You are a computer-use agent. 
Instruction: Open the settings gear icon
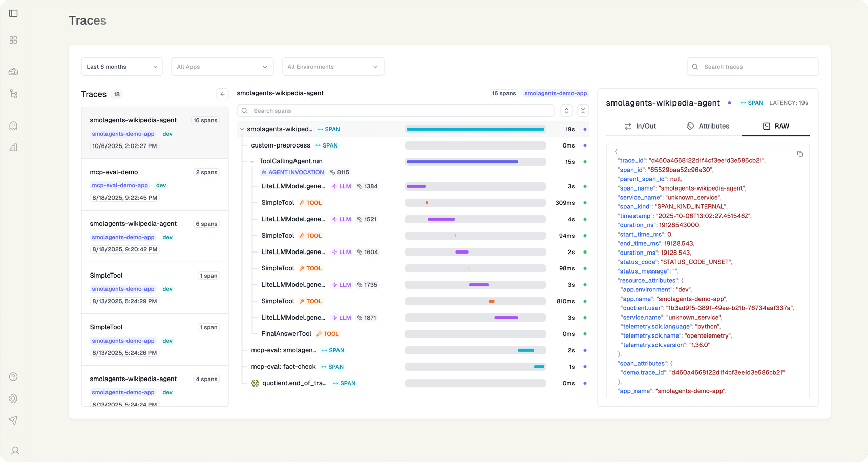click(x=13, y=398)
